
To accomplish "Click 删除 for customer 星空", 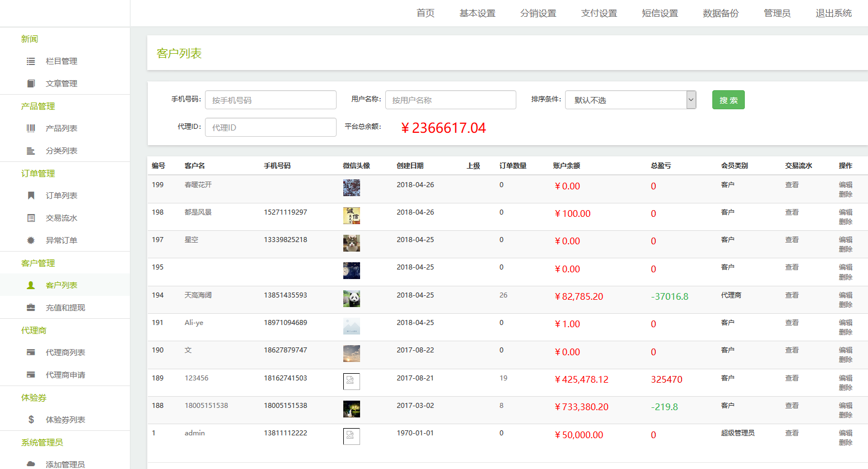I will tap(846, 249).
